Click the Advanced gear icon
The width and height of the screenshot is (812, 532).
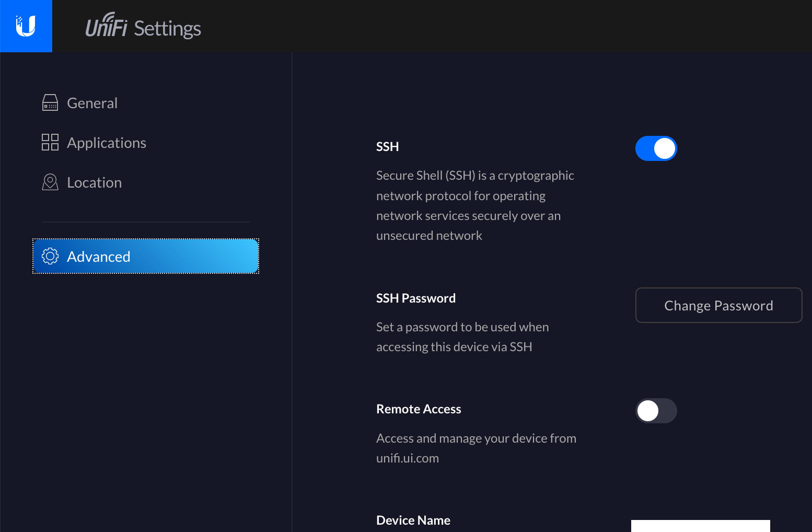[50, 256]
